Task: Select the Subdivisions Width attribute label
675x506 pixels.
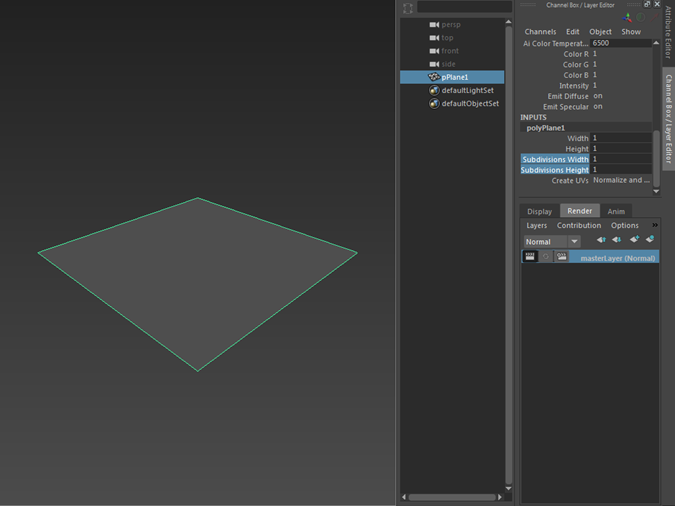Action: [555, 159]
